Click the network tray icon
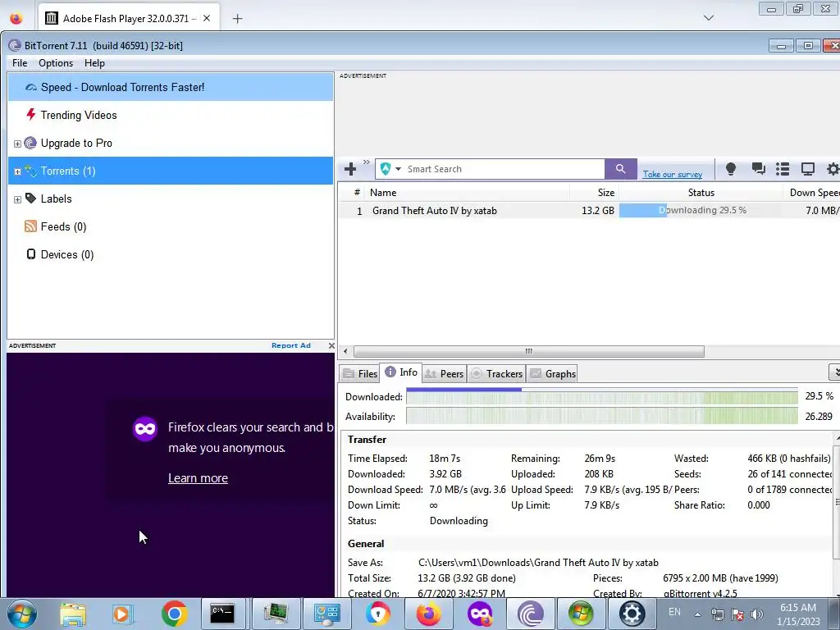Image resolution: width=840 pixels, height=630 pixels. (717, 614)
